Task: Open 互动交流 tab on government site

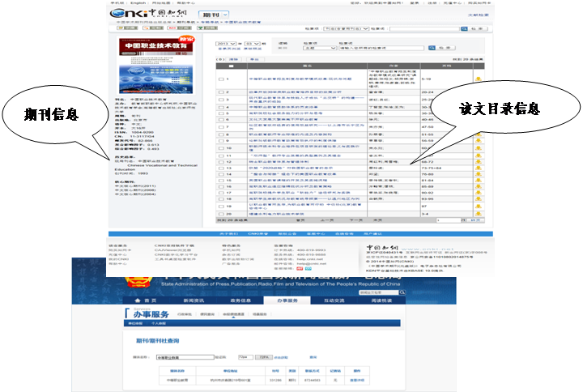Action: click(x=334, y=300)
